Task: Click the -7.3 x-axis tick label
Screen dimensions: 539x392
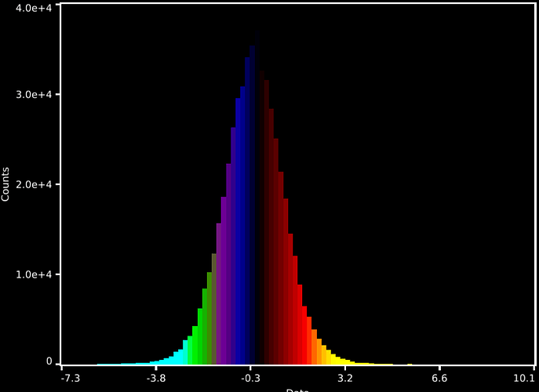Action: click(71, 379)
